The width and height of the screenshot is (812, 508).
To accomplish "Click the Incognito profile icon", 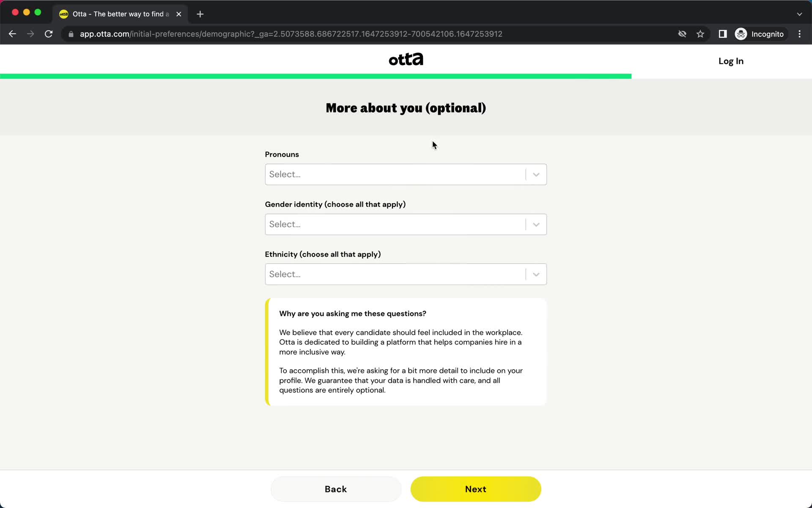I will 742,34.
